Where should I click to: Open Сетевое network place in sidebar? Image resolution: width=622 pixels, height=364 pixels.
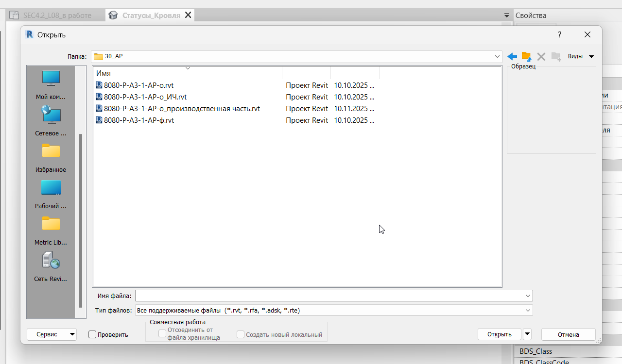(x=51, y=121)
